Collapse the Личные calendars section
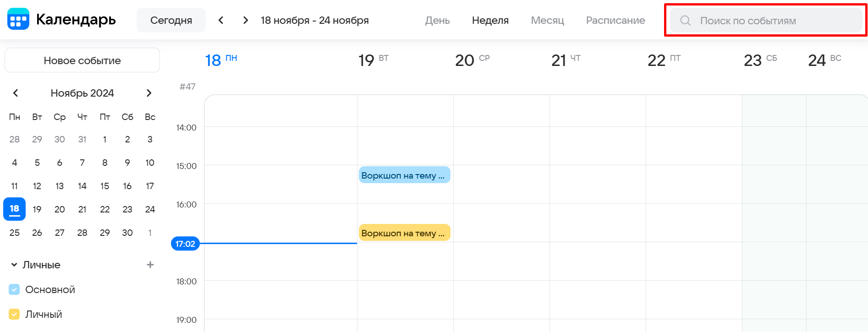The height and width of the screenshot is (332, 868). pos(14,265)
